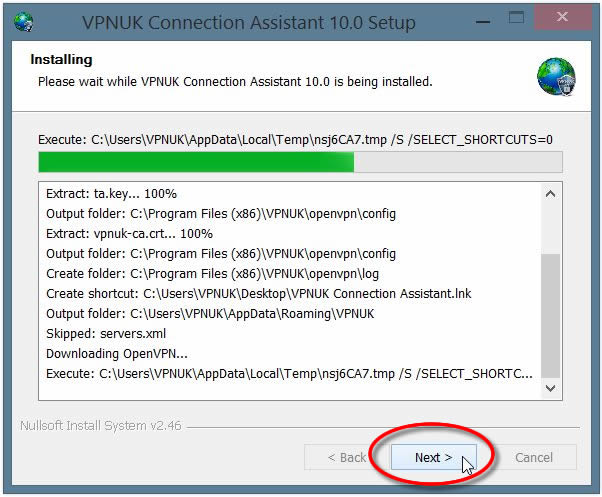602x497 pixels.
Task: Click the scroll down arrow in log list
Action: tap(550, 388)
